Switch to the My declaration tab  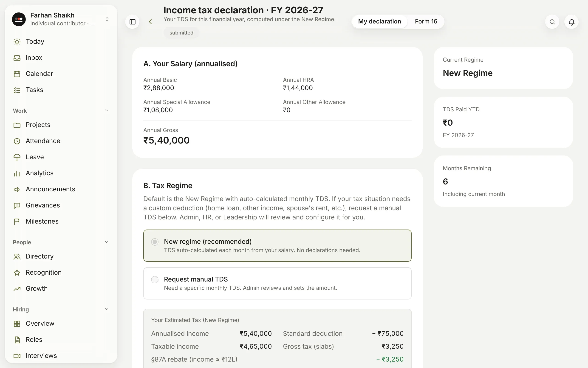379,21
